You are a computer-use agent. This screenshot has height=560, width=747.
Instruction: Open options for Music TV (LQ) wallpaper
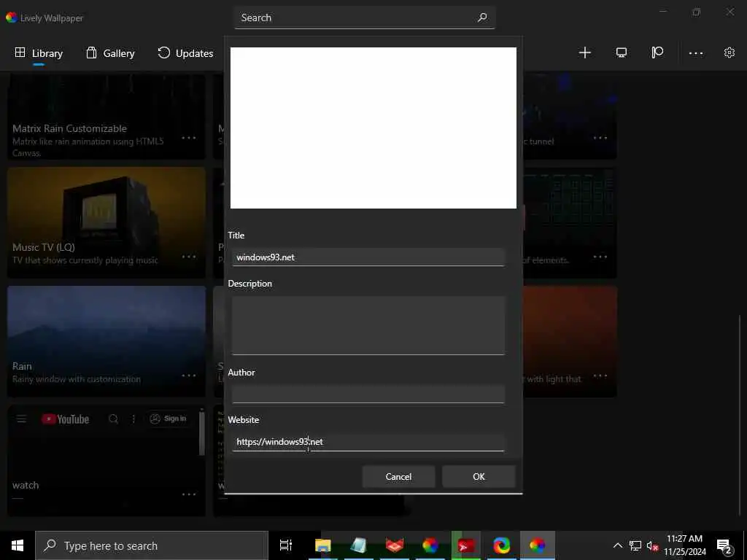pyautogui.click(x=189, y=257)
